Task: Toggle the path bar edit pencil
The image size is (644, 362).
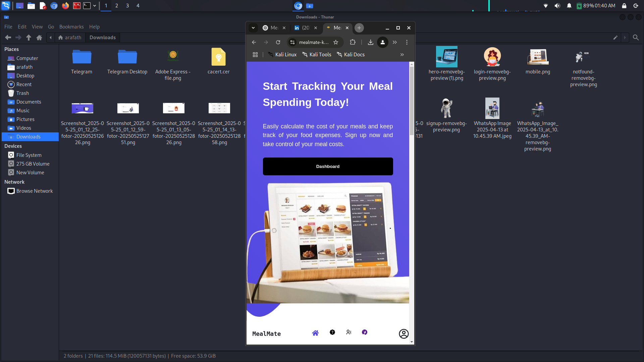Action: [615, 38]
